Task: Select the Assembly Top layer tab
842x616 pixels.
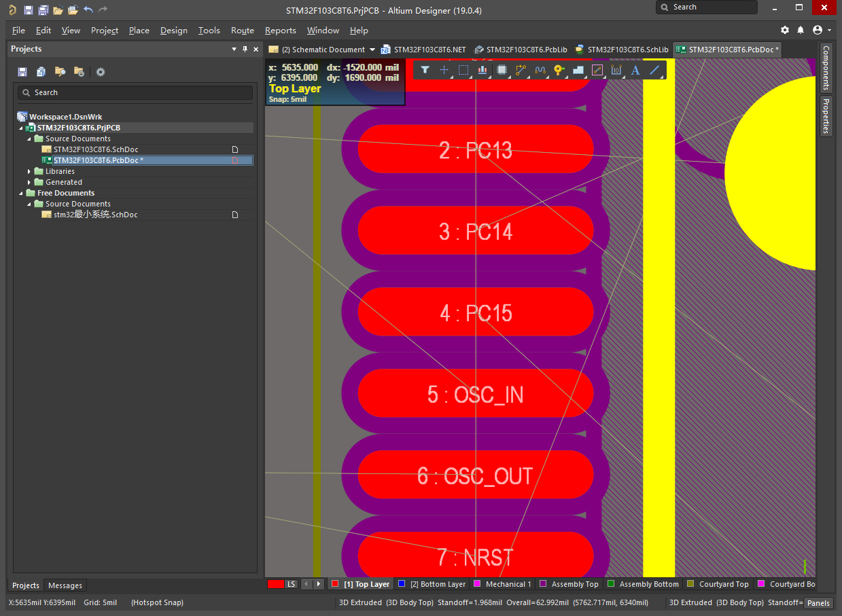Action: [569, 584]
